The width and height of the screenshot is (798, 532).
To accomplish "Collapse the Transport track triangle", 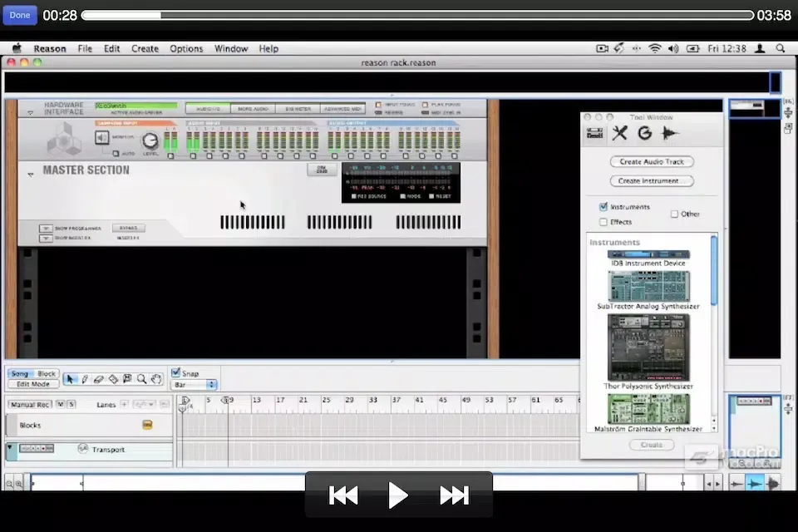I will pos(10,447).
